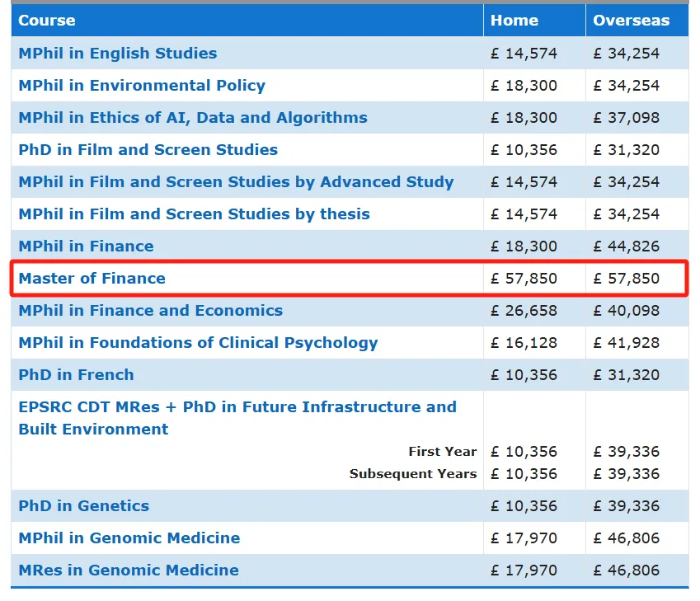
Task: Click the MPhil in Finance link
Action: point(86,247)
